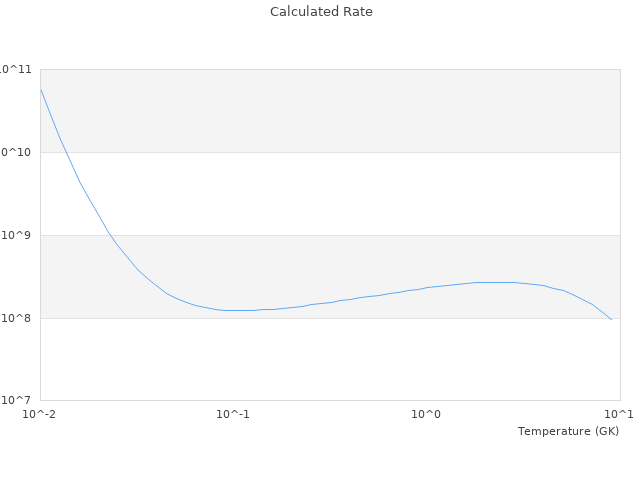This screenshot has height=480, width=640.
Task: Click the 10^1 x-axis label
Action: tap(620, 414)
